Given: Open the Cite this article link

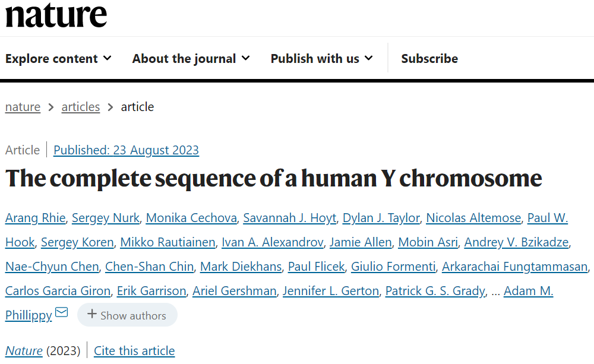Looking at the screenshot, I should (x=134, y=351).
